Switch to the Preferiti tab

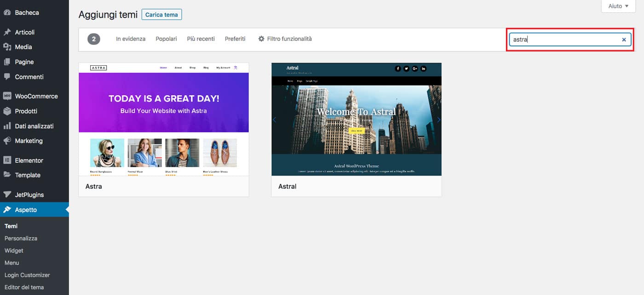pyautogui.click(x=235, y=39)
